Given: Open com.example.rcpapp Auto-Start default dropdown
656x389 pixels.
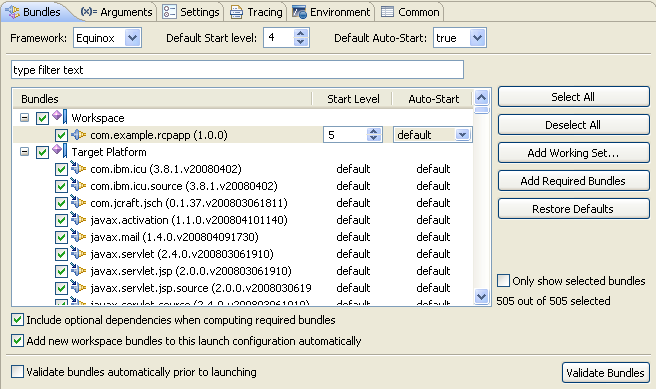Looking at the screenshot, I should pos(462,135).
